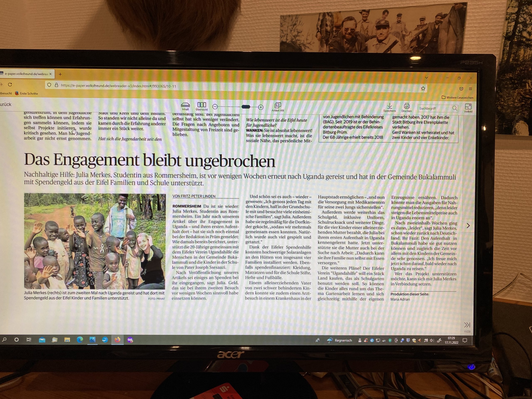Image resolution: width=532 pixels, height=399 pixels.
Task: Click the zoom out minus icon
Action: tap(215, 107)
